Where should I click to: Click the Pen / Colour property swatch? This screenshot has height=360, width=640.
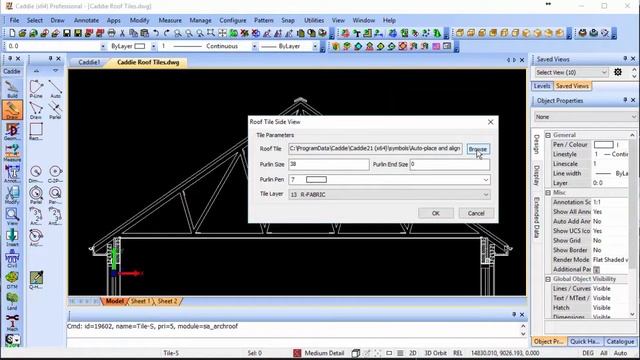[604, 144]
